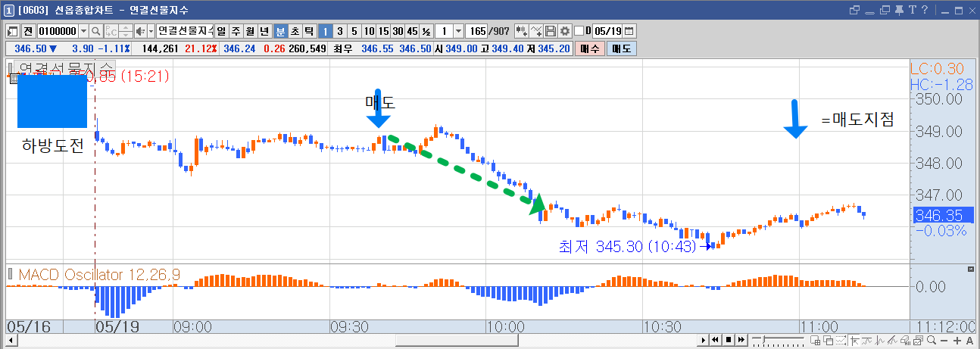
Task: Open the calendar picker next to 05/19
Action: tap(629, 31)
